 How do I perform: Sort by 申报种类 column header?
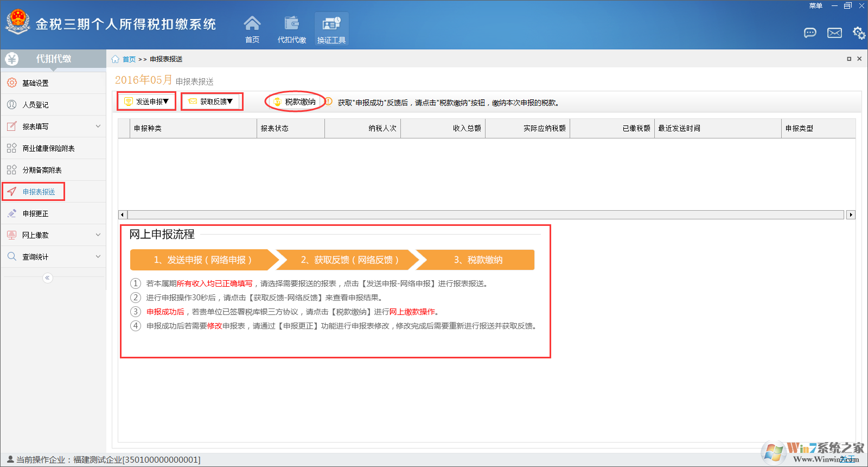pyautogui.click(x=148, y=129)
